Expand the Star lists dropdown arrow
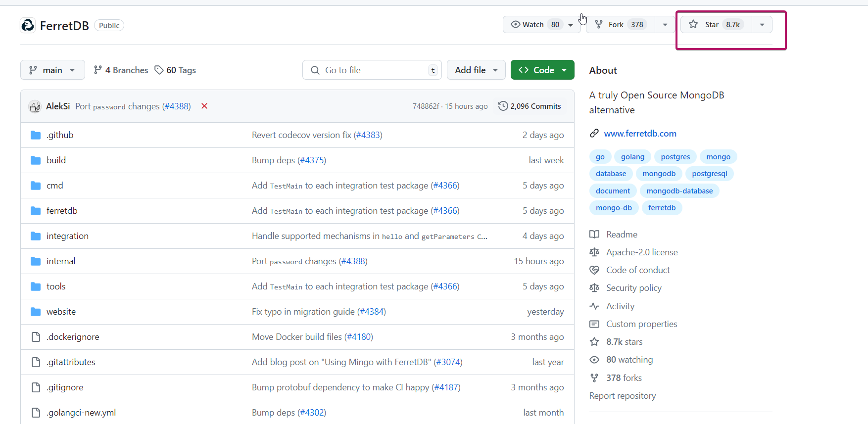 [762, 24]
